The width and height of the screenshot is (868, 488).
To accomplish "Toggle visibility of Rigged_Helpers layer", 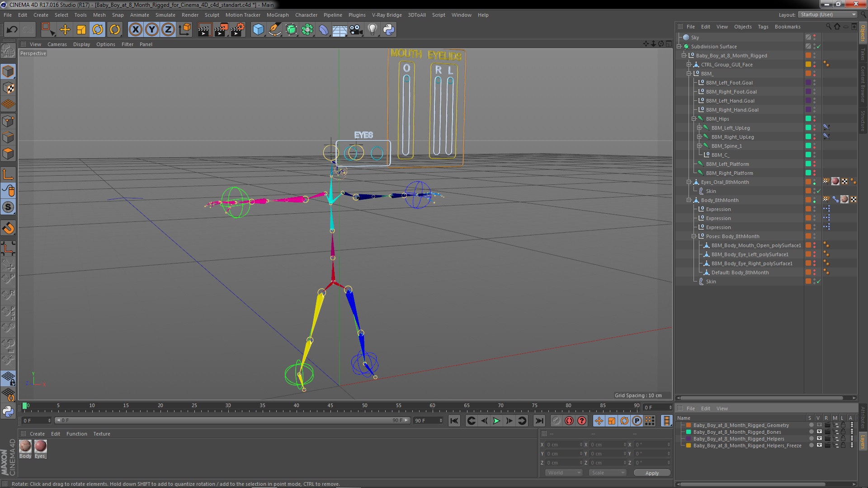I will pyautogui.click(x=819, y=439).
